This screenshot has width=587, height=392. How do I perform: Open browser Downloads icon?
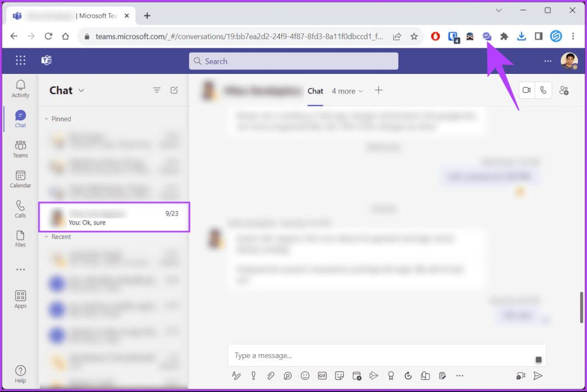[x=522, y=36]
